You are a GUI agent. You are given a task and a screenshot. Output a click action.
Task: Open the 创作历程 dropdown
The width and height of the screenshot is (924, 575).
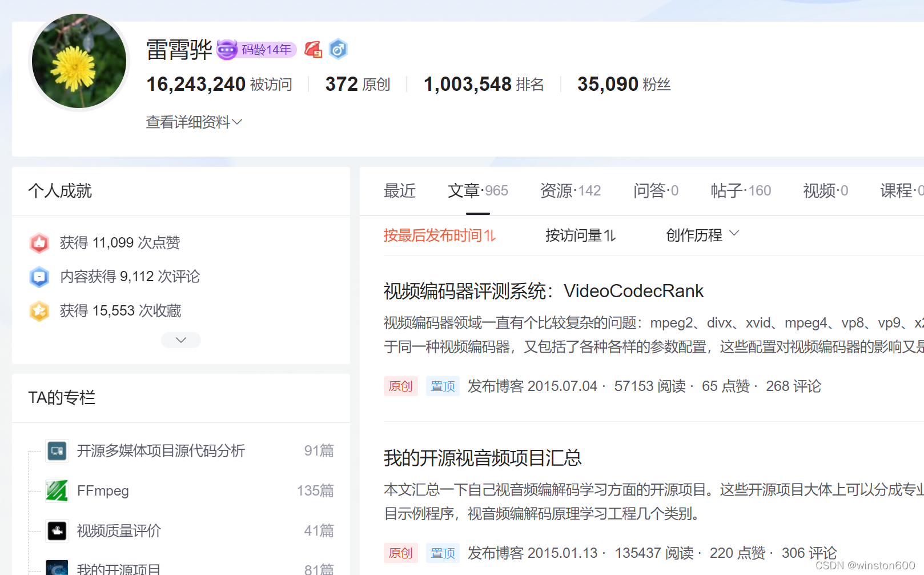coord(702,235)
